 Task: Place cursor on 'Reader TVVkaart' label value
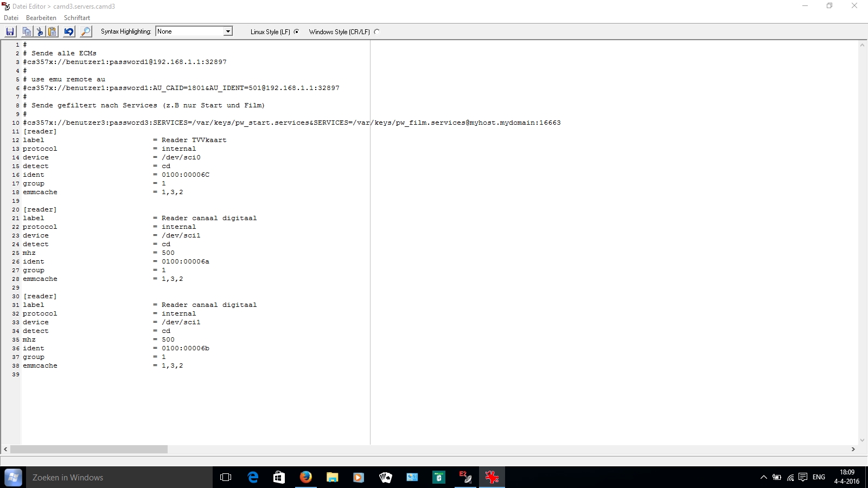coord(194,140)
